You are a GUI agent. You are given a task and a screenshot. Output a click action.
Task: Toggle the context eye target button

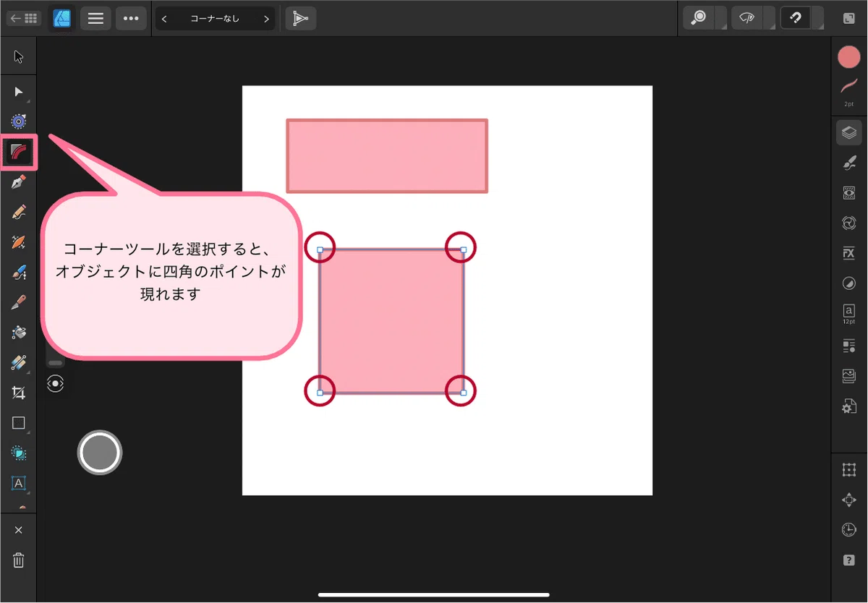pyautogui.click(x=56, y=383)
